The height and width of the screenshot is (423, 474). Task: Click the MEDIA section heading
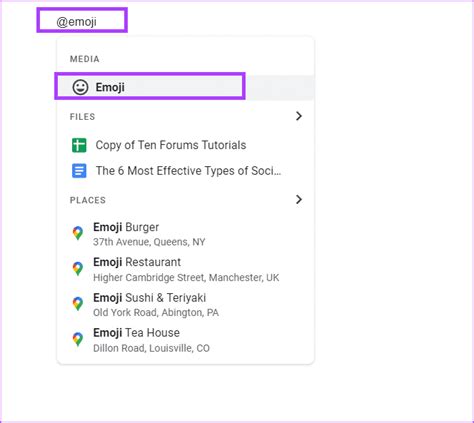[x=84, y=59]
